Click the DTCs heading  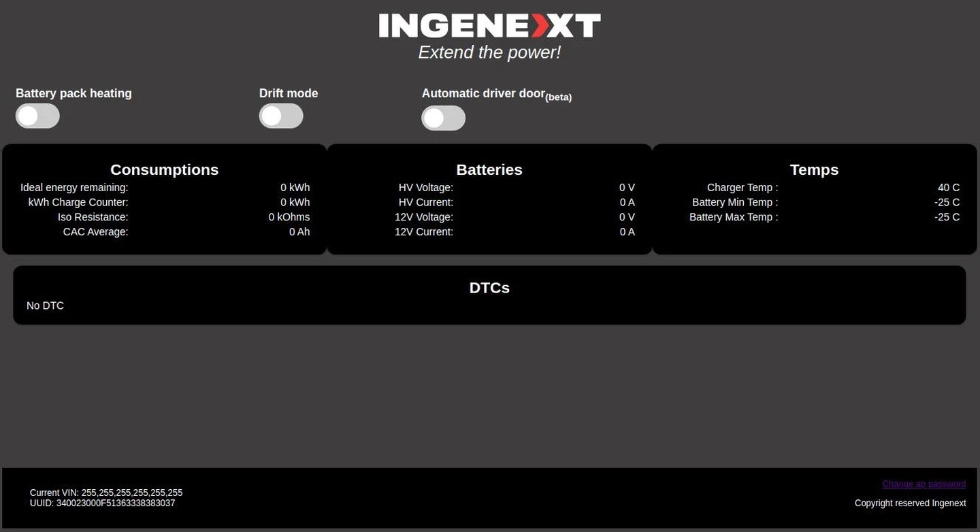tap(489, 288)
